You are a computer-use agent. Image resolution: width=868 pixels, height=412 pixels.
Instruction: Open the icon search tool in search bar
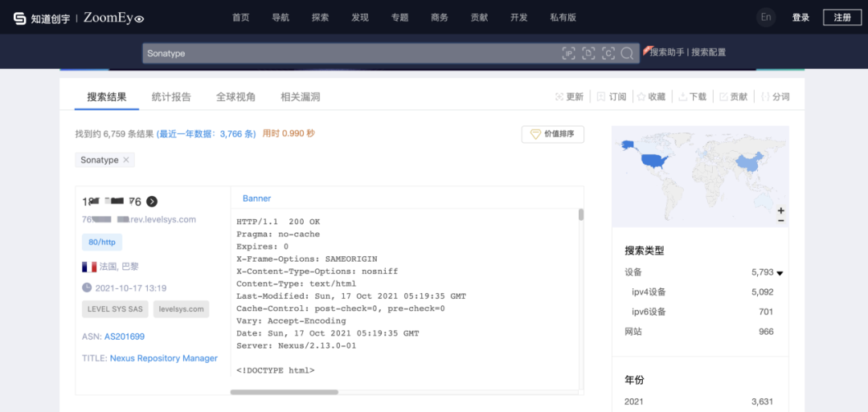[608, 53]
